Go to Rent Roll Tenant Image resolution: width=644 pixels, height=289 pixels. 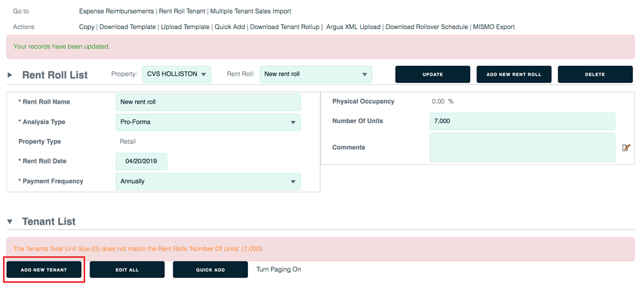182,12
